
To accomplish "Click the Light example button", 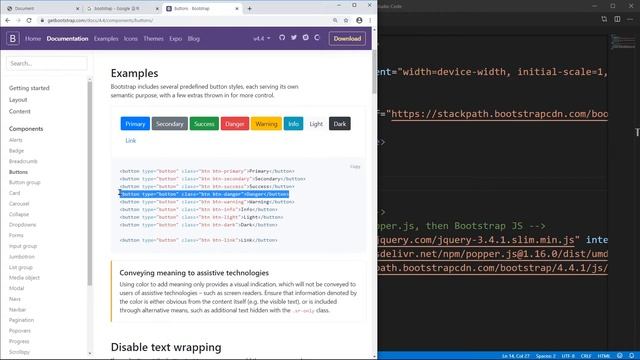I will tap(316, 124).
